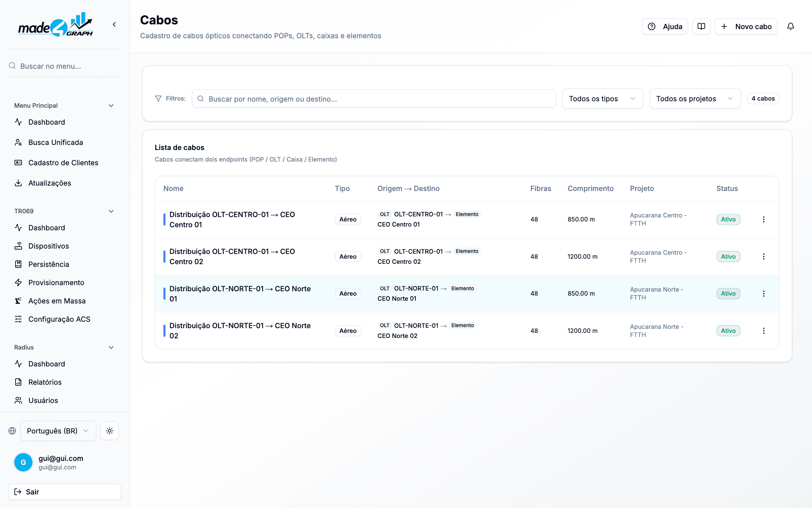Open actions menu for CEO Centro 02 cable
The height and width of the screenshot is (508, 812).
764,257
